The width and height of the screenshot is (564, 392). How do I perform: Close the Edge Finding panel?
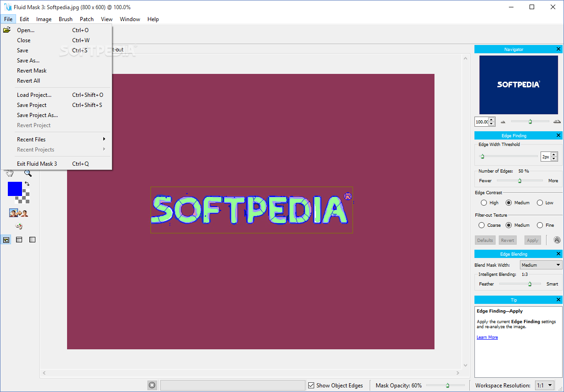pos(558,135)
